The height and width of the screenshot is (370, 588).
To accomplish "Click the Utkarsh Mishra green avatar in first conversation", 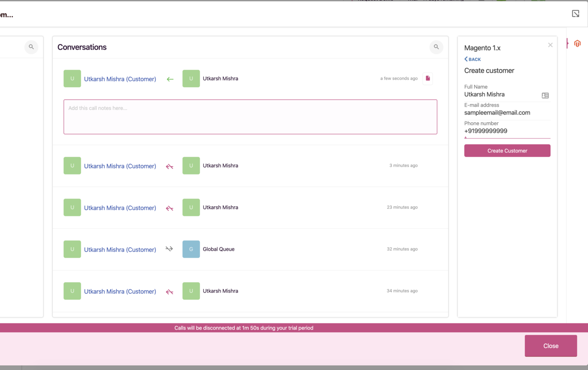I will tap(191, 78).
